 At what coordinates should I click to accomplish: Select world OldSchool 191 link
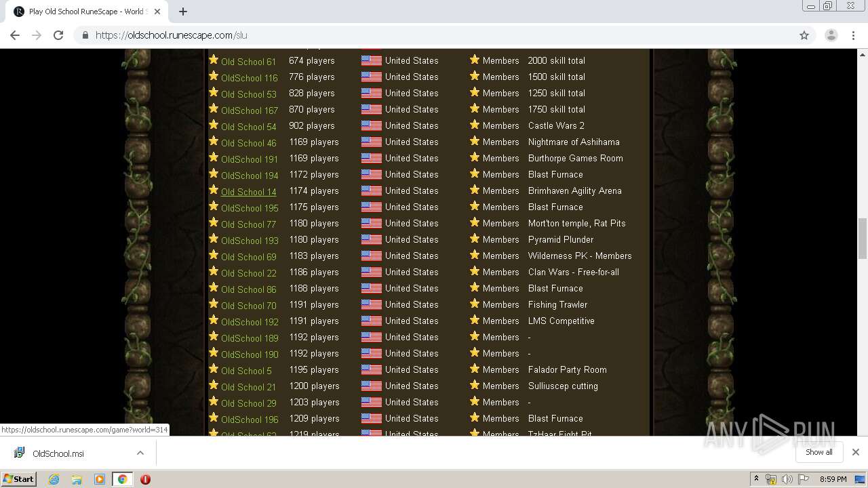250,159
